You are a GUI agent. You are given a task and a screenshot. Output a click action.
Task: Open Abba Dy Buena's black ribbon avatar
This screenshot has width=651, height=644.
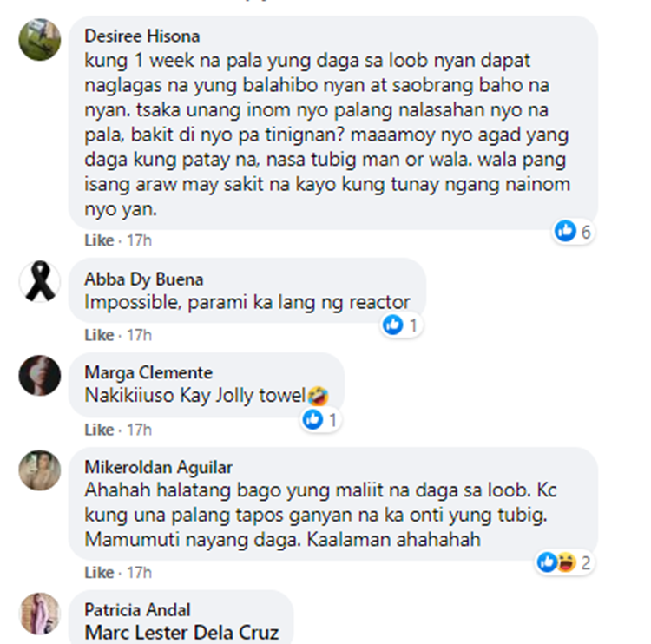(40, 281)
